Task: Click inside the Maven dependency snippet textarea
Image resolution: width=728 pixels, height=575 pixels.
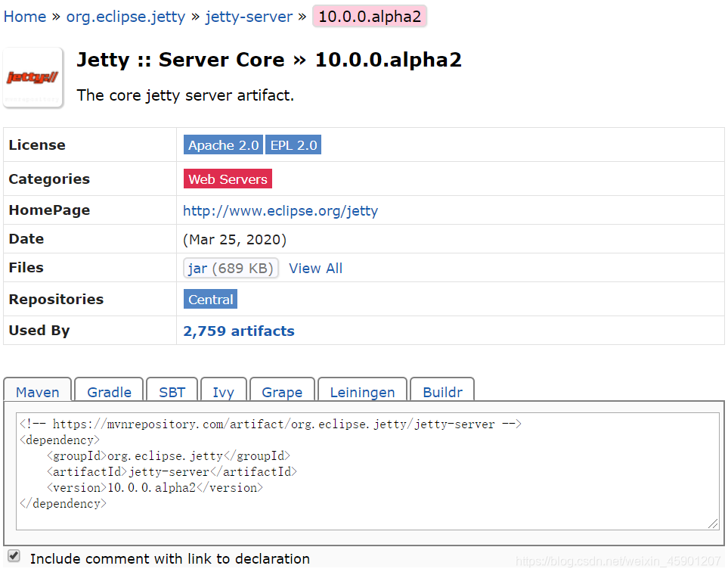Action: (x=367, y=471)
